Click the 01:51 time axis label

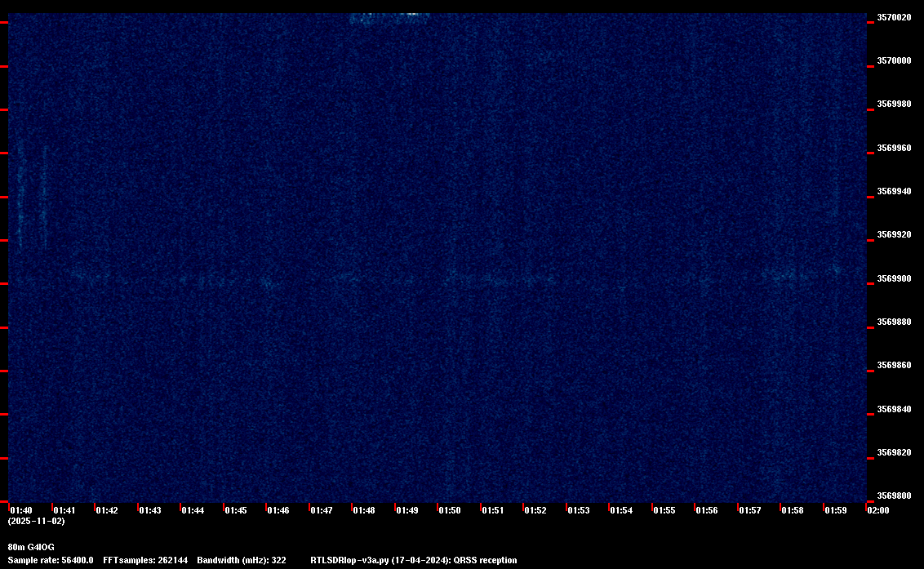click(493, 510)
